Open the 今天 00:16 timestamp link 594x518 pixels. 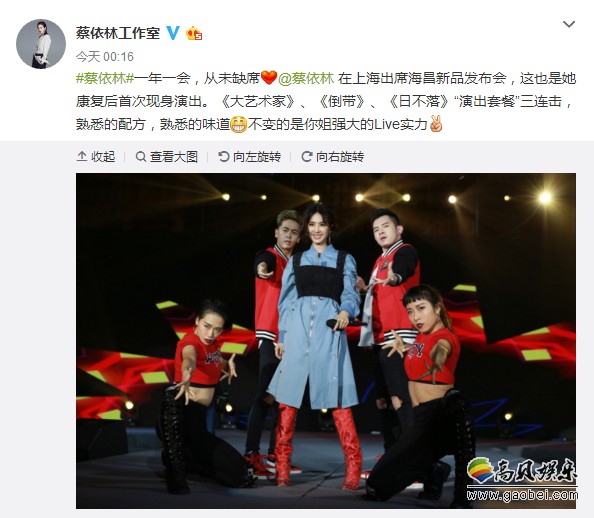(x=105, y=57)
